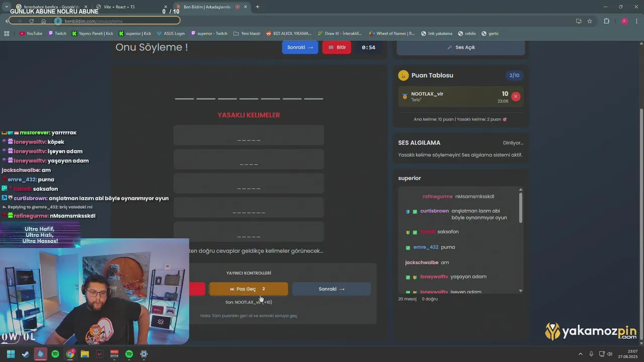
Task: Click the microphone tray icon
Action: (x=591, y=354)
